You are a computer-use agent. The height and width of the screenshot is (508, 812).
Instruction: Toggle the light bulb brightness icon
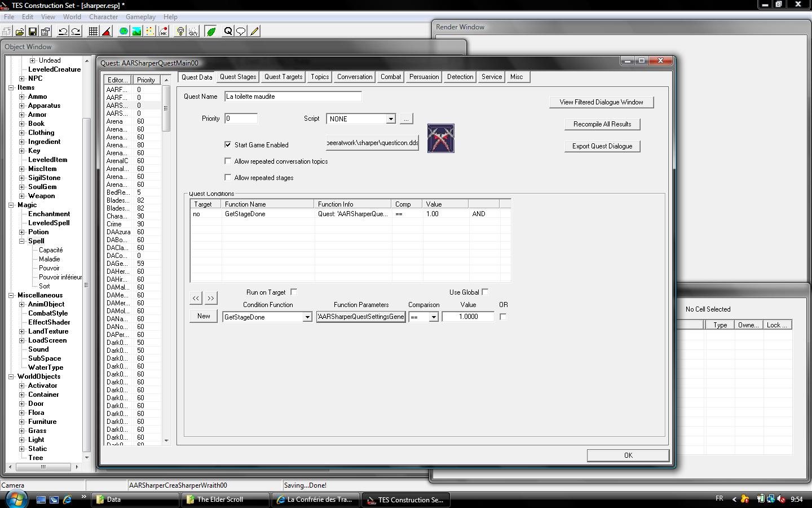[180, 32]
